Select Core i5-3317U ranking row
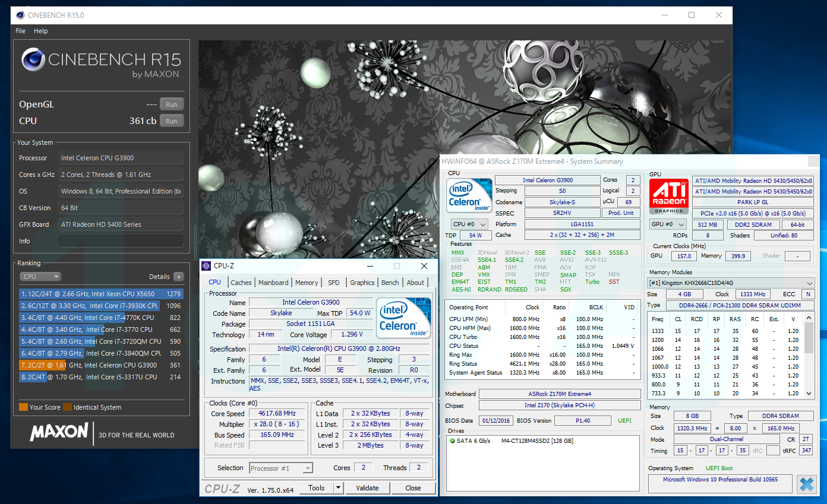This screenshot has height=504, width=827. [101, 377]
